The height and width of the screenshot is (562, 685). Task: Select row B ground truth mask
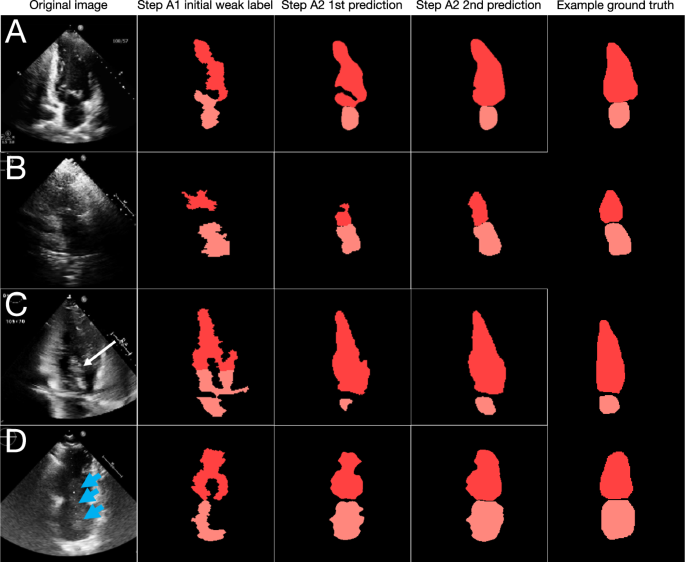point(615,223)
